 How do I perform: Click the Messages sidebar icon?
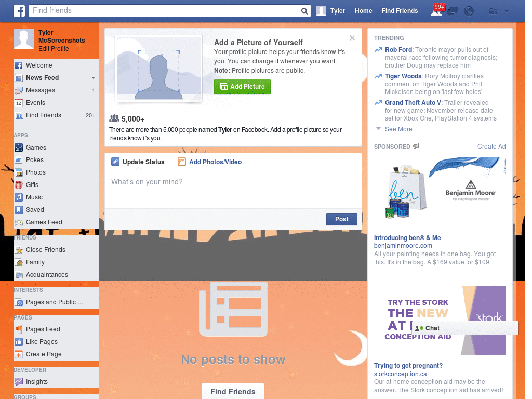(19, 90)
